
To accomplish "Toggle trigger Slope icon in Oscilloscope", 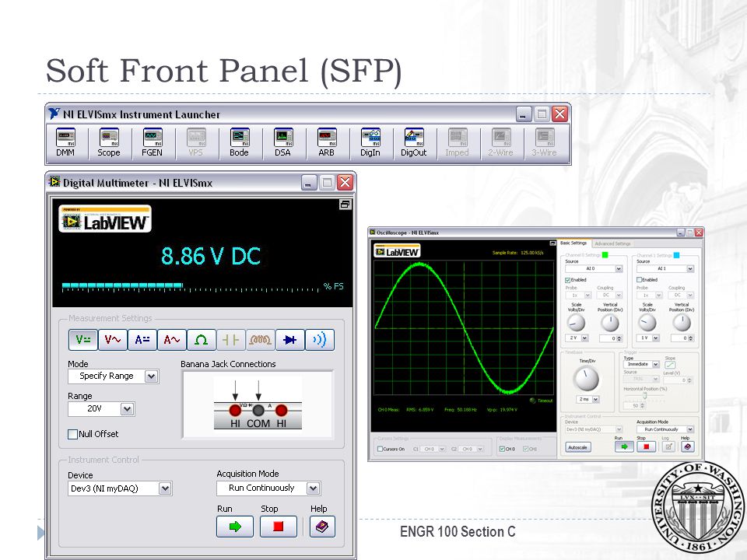I will [x=670, y=365].
